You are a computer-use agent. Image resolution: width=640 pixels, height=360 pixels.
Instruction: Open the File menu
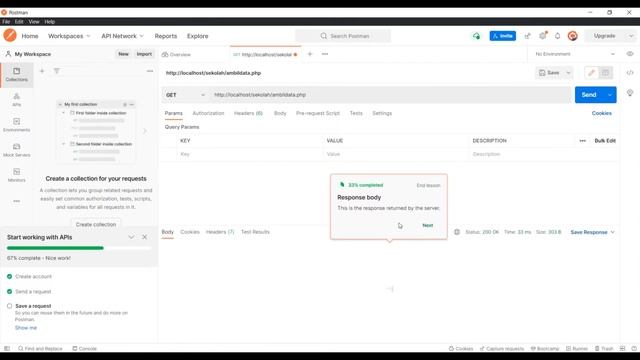[x=6, y=22]
